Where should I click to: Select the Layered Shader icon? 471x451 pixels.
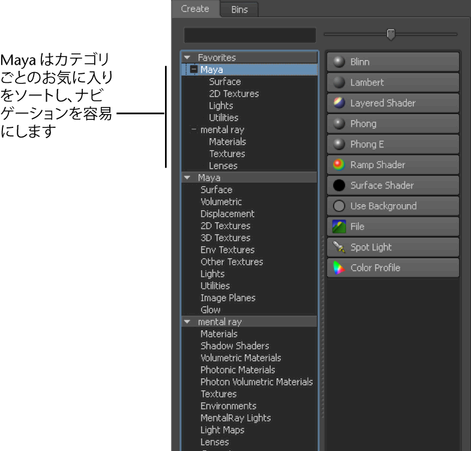coord(339,103)
